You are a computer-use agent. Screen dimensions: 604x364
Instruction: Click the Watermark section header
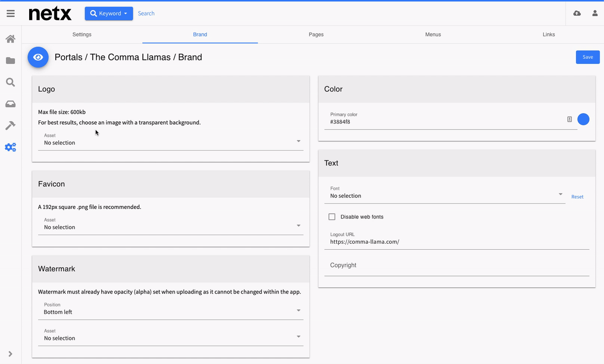[x=171, y=269]
